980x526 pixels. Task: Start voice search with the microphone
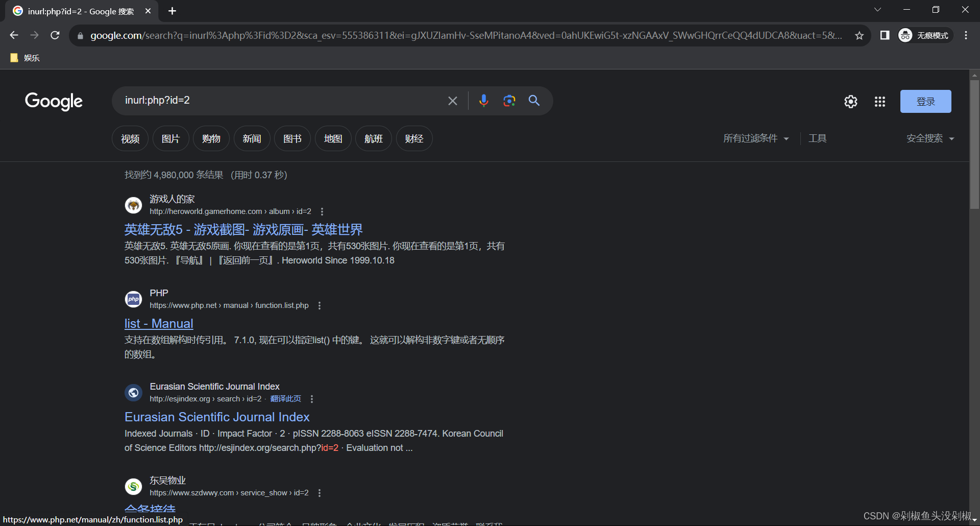(483, 101)
